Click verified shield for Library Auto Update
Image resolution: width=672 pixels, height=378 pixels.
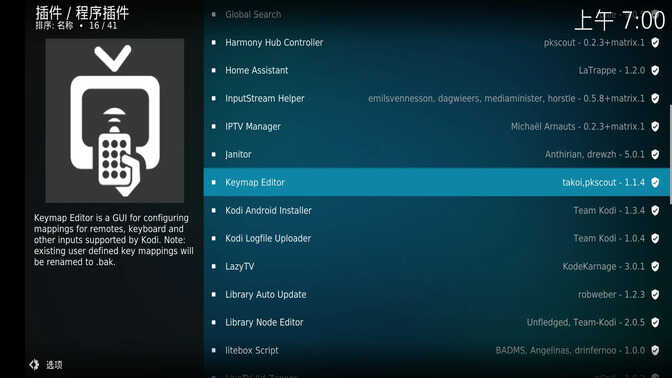tap(655, 294)
